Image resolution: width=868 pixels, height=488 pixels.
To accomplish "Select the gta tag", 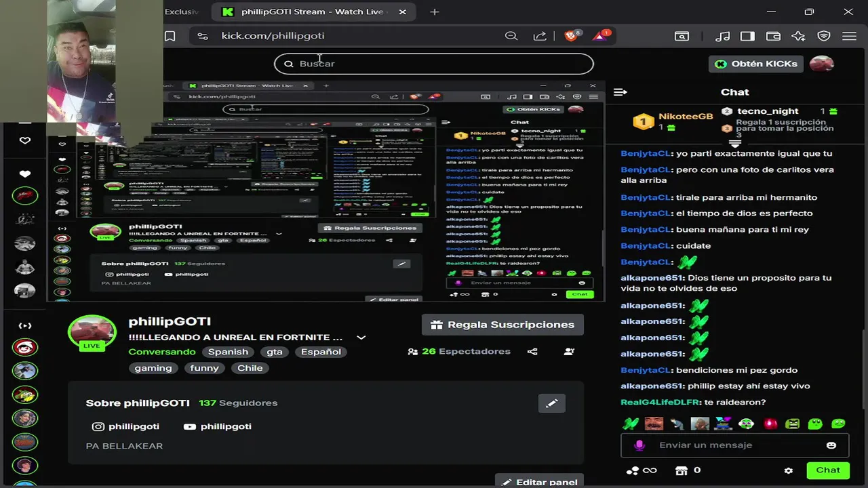I will point(275,352).
